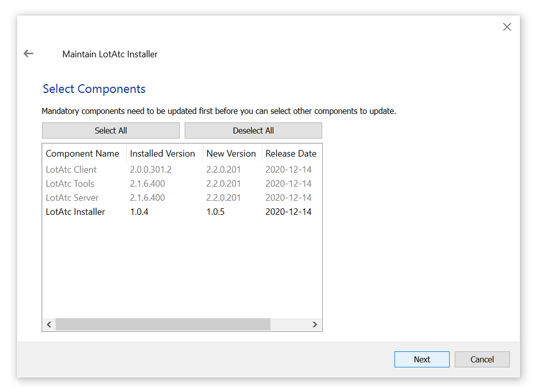
Task: Select the LotAtc Client row
Action: tap(182, 170)
